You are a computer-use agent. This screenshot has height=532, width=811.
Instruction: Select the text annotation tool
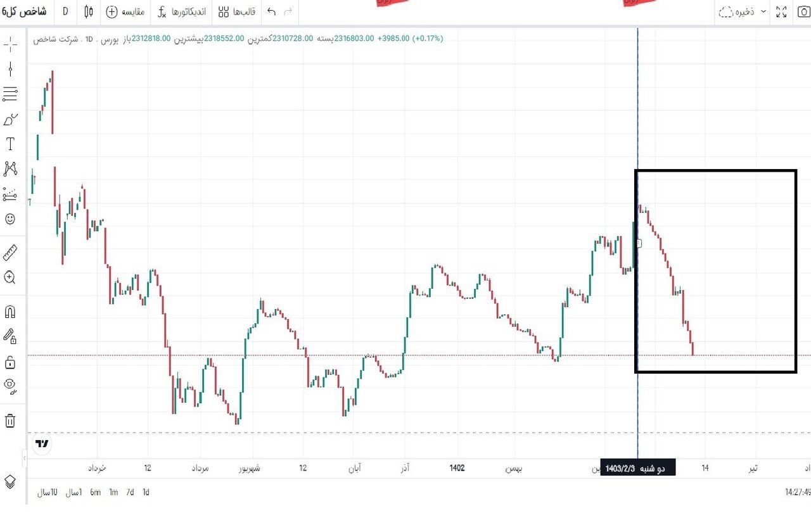click(x=10, y=144)
